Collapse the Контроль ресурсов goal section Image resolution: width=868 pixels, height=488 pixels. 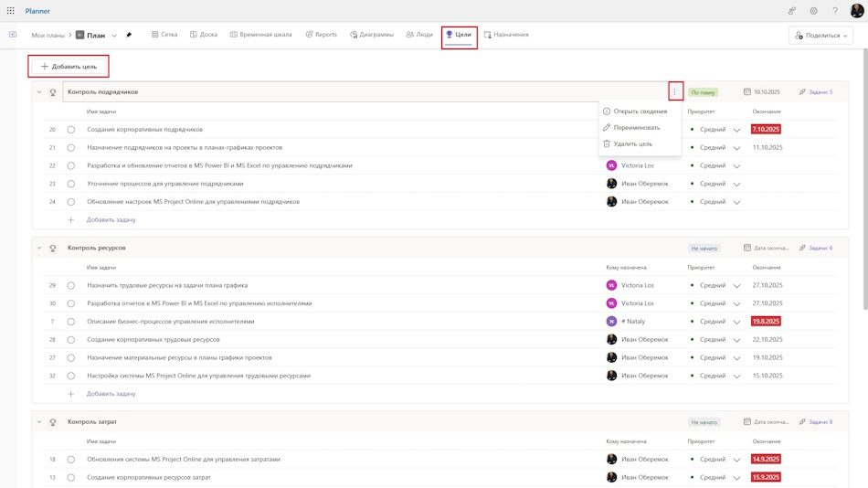[39, 248]
